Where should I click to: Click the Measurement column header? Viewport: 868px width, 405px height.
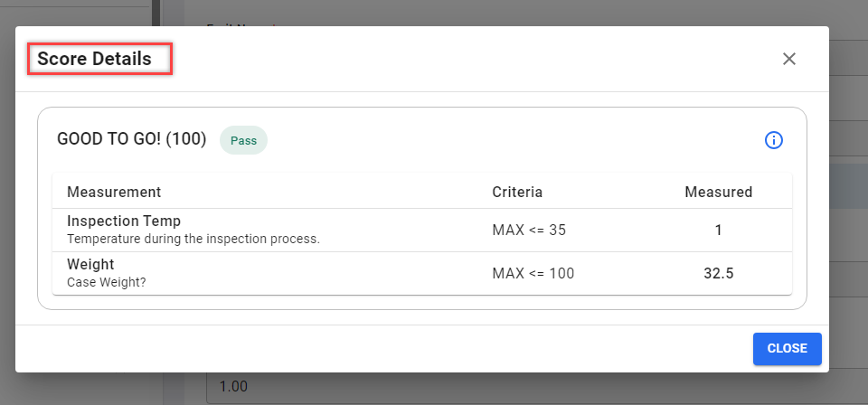(x=114, y=192)
